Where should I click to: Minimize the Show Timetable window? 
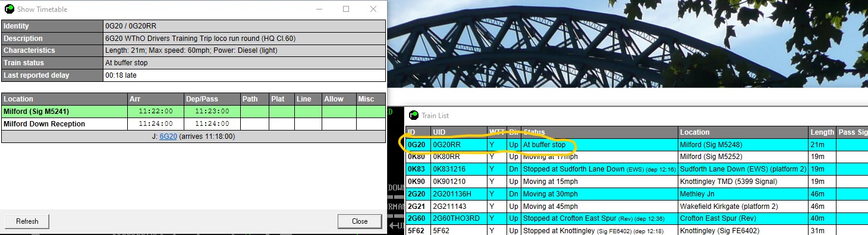tap(319, 9)
